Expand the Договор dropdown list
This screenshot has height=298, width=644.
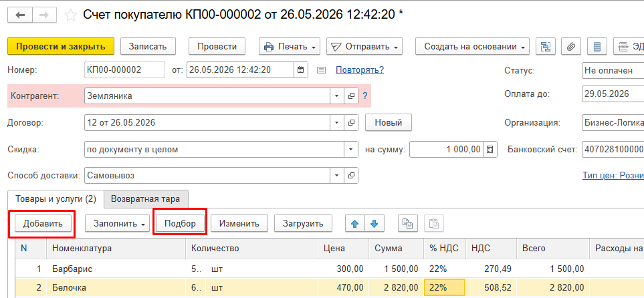(337, 122)
